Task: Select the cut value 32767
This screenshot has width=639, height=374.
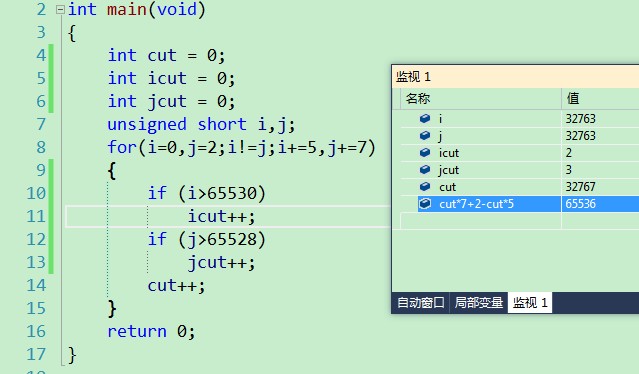Action: [580, 187]
